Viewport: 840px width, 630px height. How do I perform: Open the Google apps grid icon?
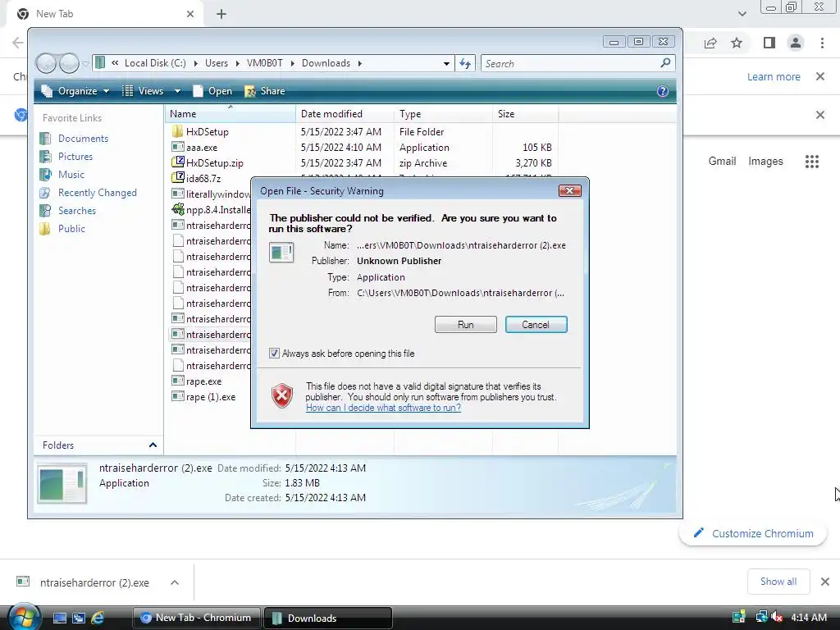[x=812, y=162]
